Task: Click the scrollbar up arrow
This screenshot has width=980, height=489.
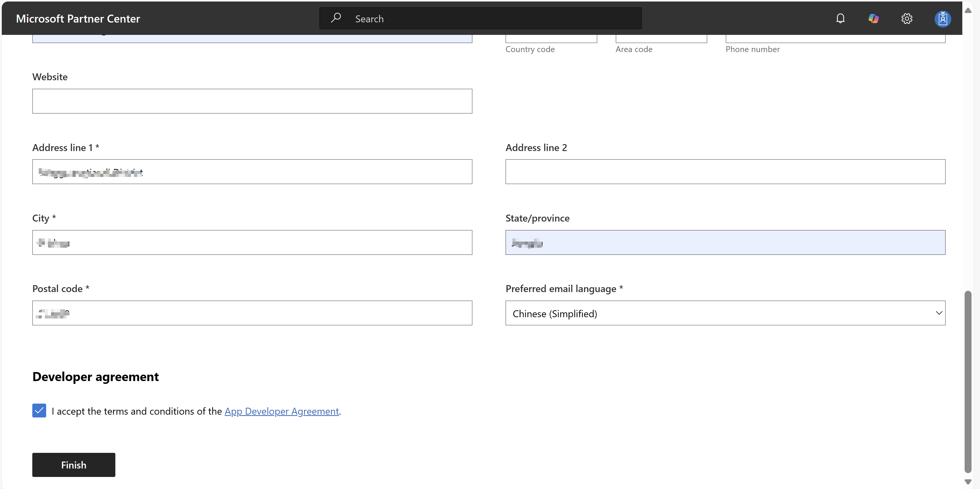Action: point(968,10)
